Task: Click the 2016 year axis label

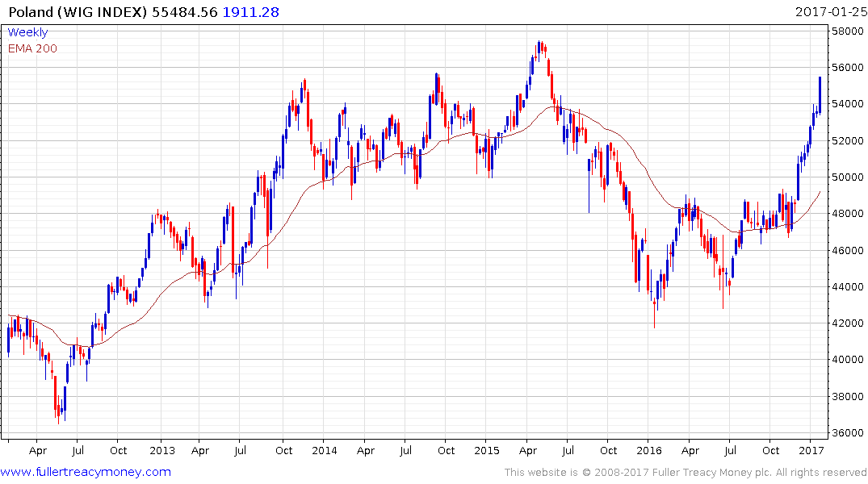Action: click(649, 450)
